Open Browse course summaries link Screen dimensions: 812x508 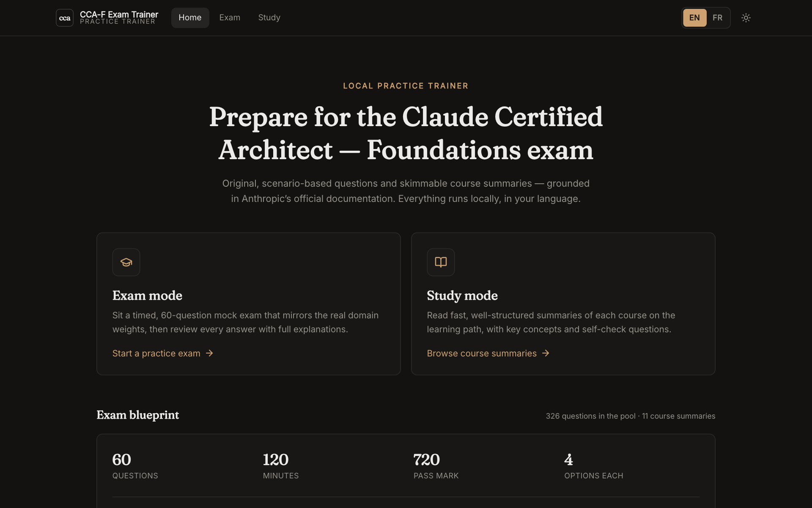point(488,353)
